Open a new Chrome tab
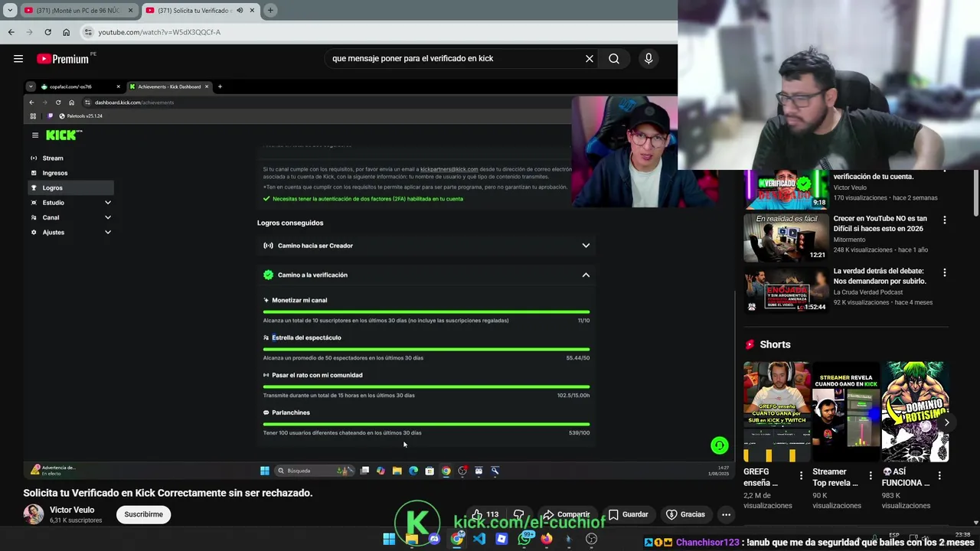The image size is (980, 551). tap(270, 10)
